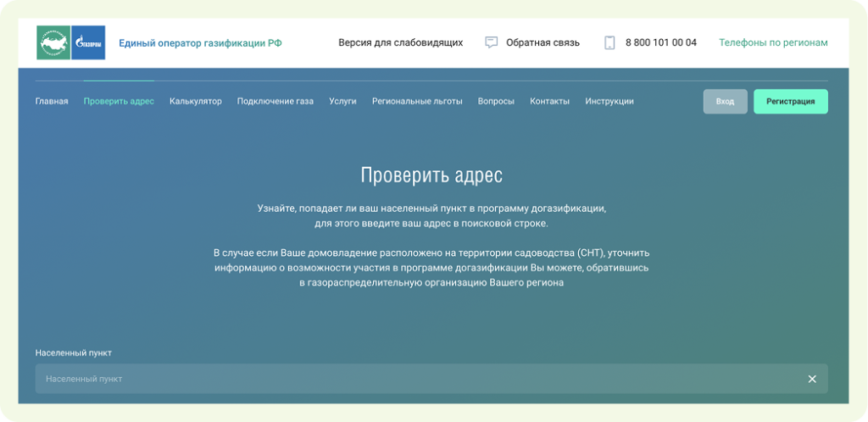
Task: Open the Калькулятор menu item
Action: [x=196, y=101]
